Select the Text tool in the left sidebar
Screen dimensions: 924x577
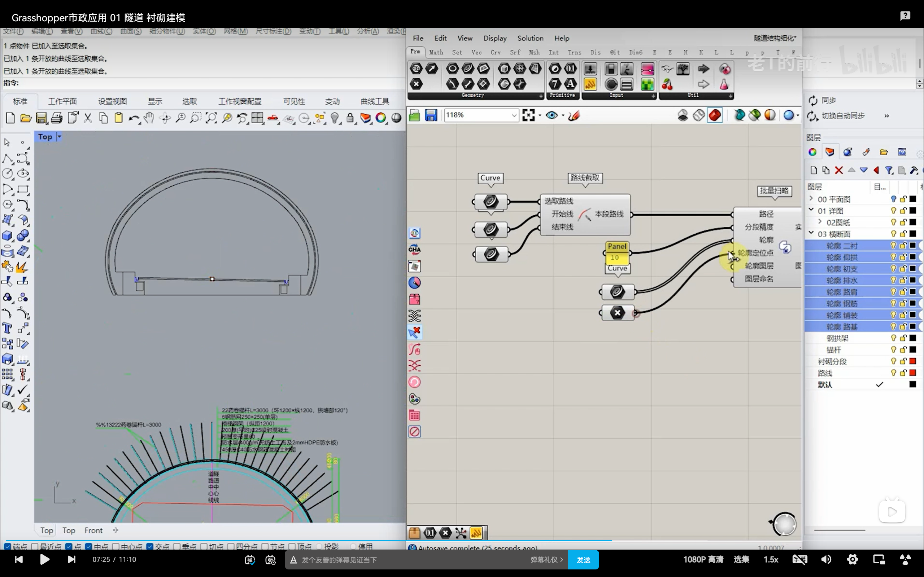click(7, 328)
